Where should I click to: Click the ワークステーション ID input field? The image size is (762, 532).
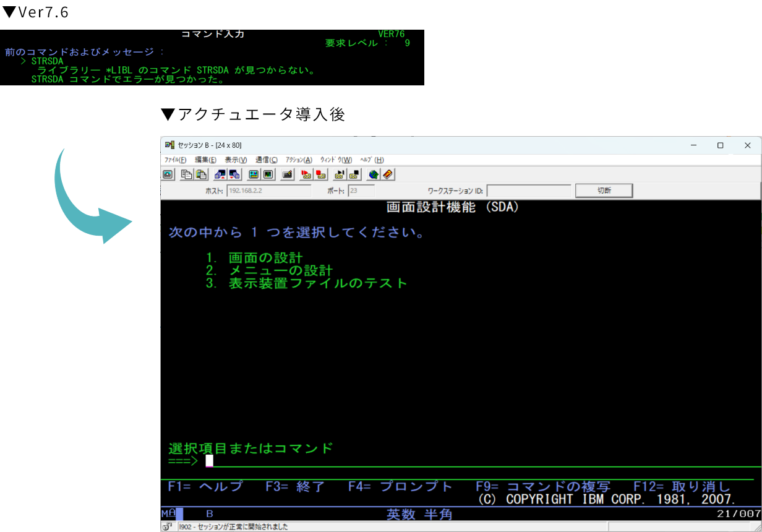(529, 191)
